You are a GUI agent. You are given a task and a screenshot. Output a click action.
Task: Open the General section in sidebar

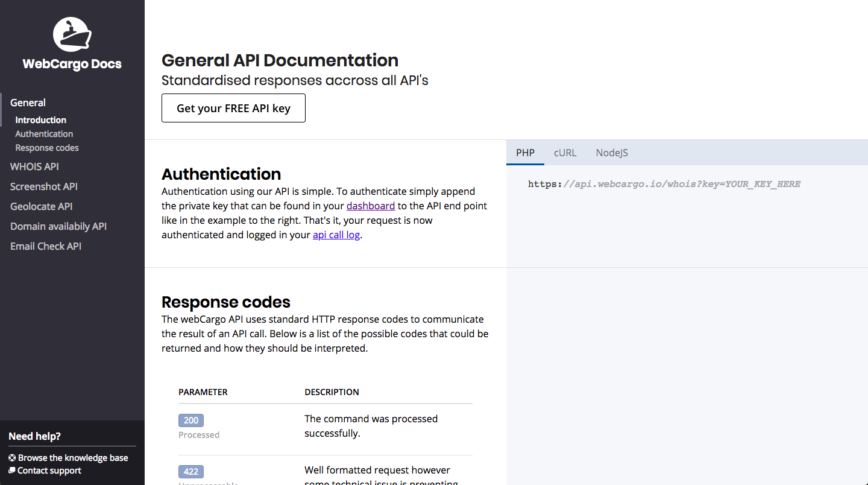(28, 103)
